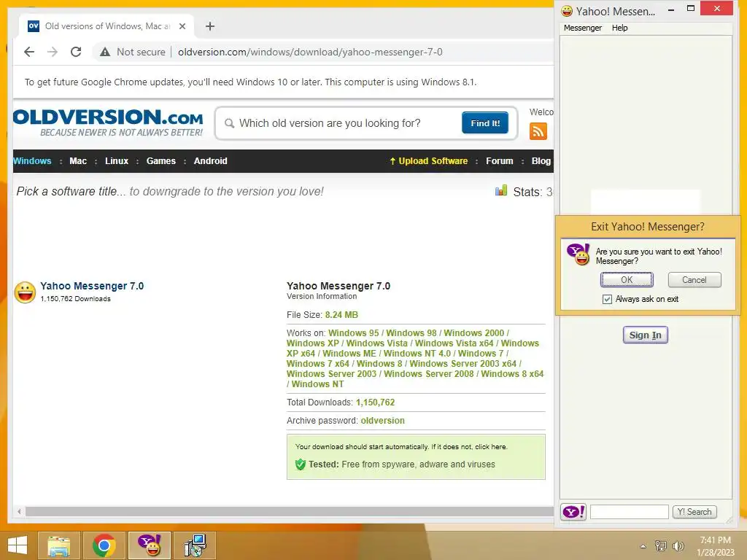This screenshot has height=560, width=747.
Task: Click Upload Software link
Action: (429, 161)
